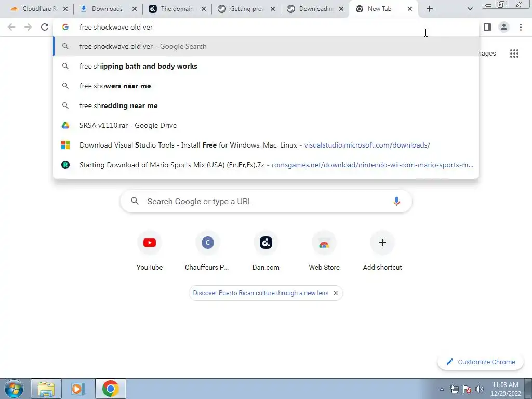The height and width of the screenshot is (399, 532).
Task: Open Action Center flag icon
Action: (467, 389)
